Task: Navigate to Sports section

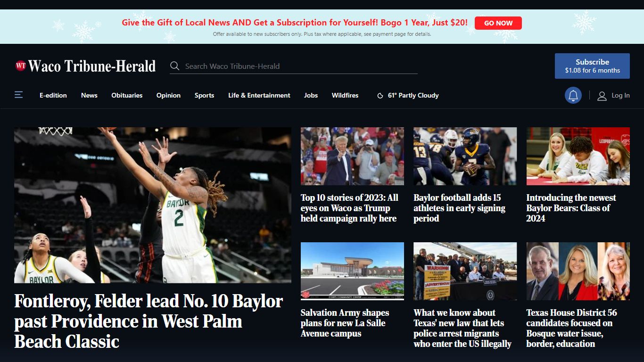Action: click(x=204, y=95)
